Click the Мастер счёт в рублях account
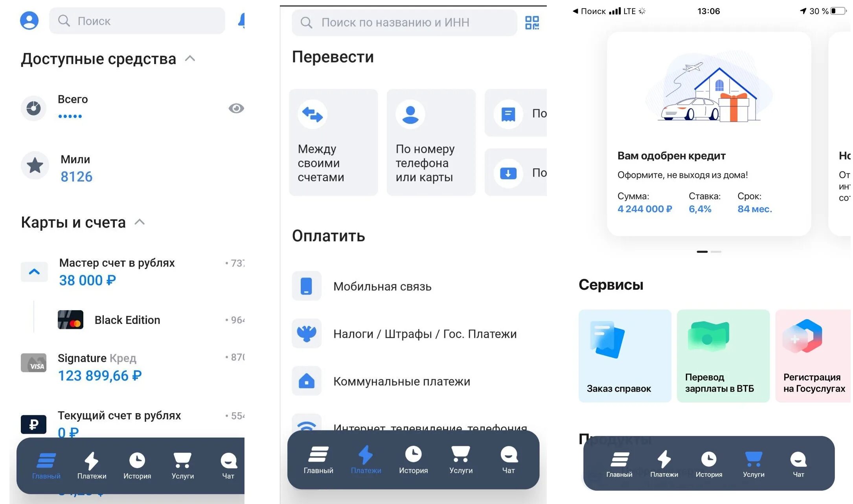The width and height of the screenshot is (853, 504). coord(127,270)
